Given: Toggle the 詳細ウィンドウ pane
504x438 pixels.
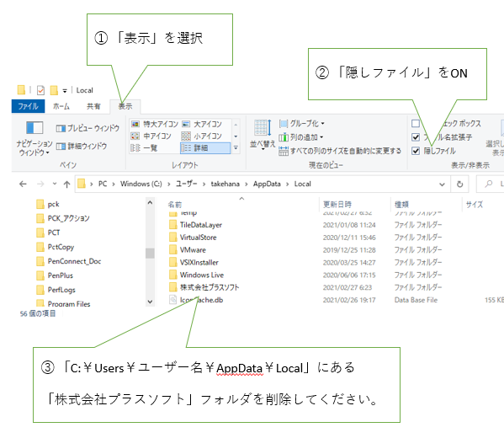Looking at the screenshot, I should pos(82,146).
